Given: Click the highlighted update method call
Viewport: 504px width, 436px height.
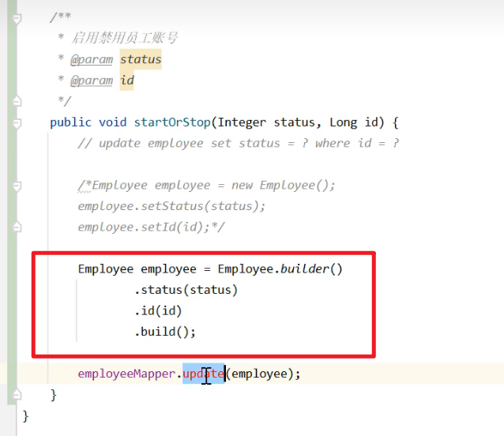Looking at the screenshot, I should (x=203, y=374).
